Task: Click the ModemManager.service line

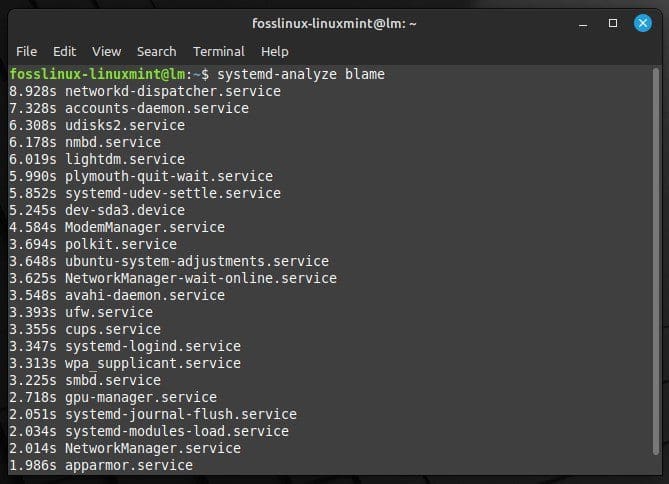Action: pyautogui.click(x=117, y=227)
